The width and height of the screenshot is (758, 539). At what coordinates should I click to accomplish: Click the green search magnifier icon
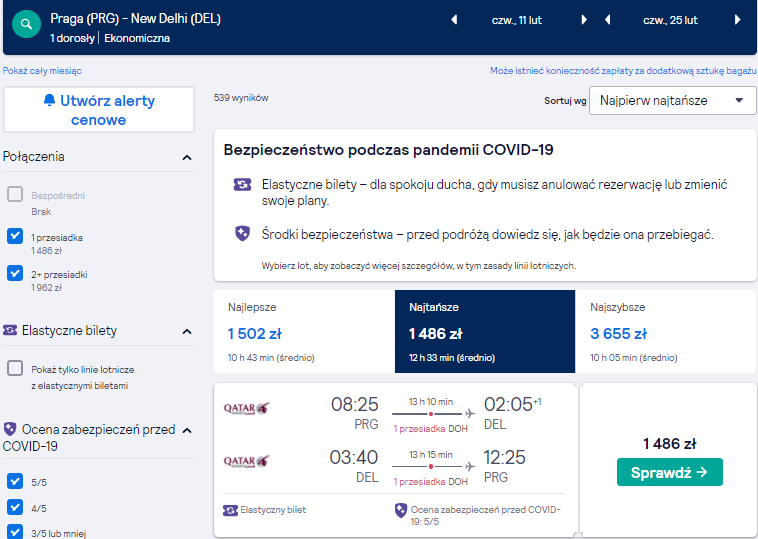tap(26, 24)
